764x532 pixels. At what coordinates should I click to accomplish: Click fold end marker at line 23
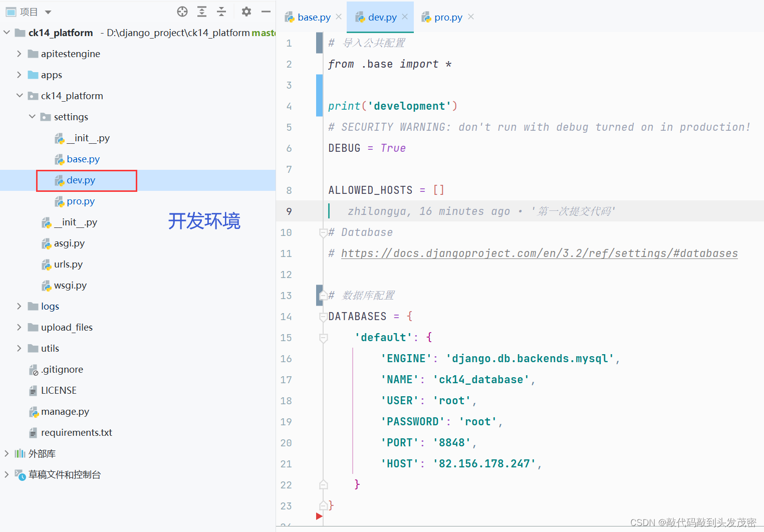[x=323, y=506]
